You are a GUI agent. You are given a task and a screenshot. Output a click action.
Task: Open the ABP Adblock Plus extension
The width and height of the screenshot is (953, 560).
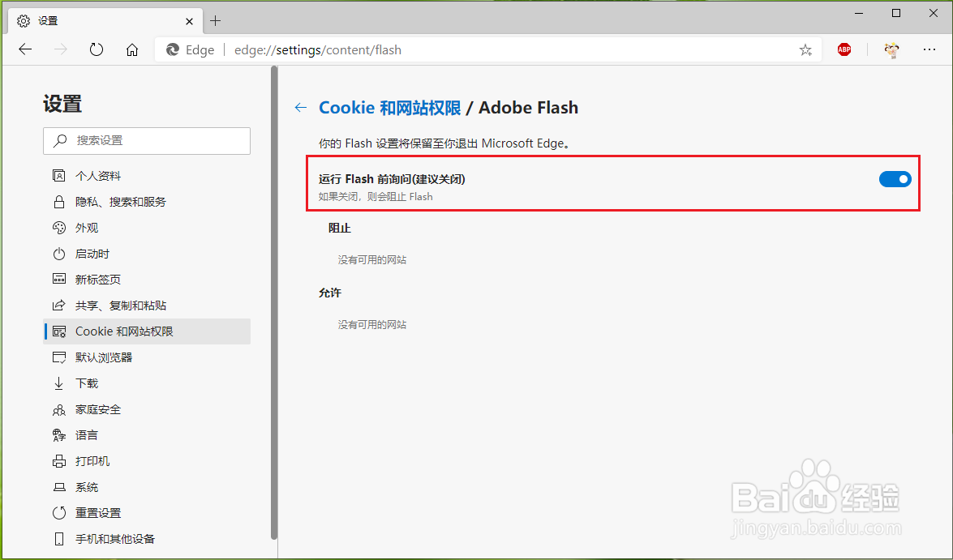pos(844,49)
